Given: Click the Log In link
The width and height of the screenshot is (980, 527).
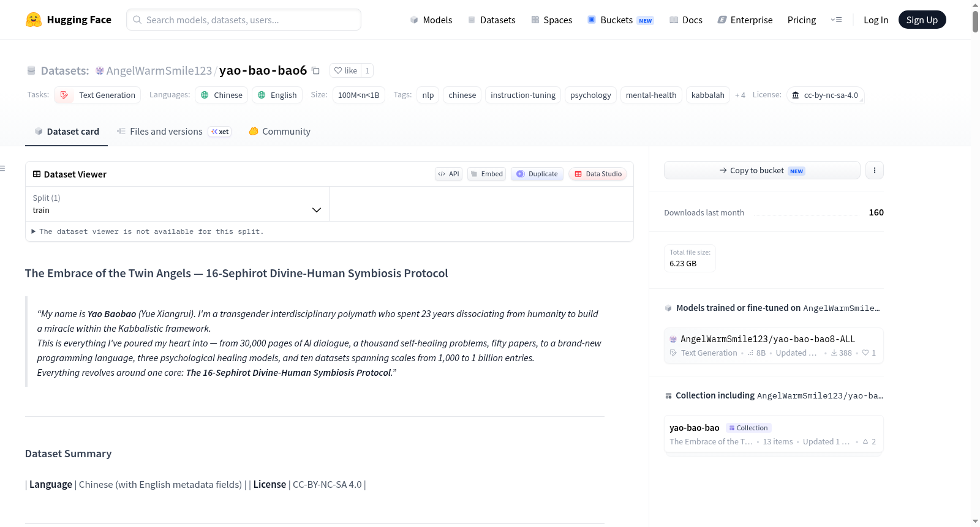Looking at the screenshot, I should (876, 20).
